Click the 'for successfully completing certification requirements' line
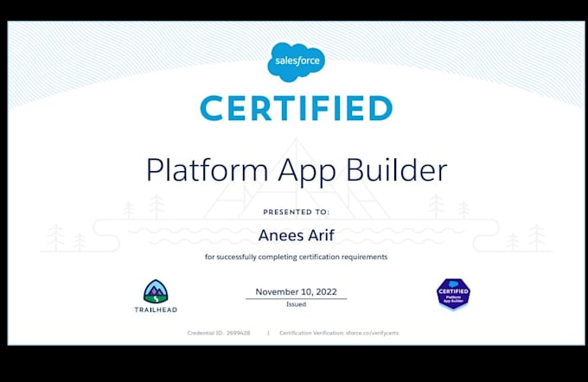The width and height of the screenshot is (588, 382). [x=297, y=258]
